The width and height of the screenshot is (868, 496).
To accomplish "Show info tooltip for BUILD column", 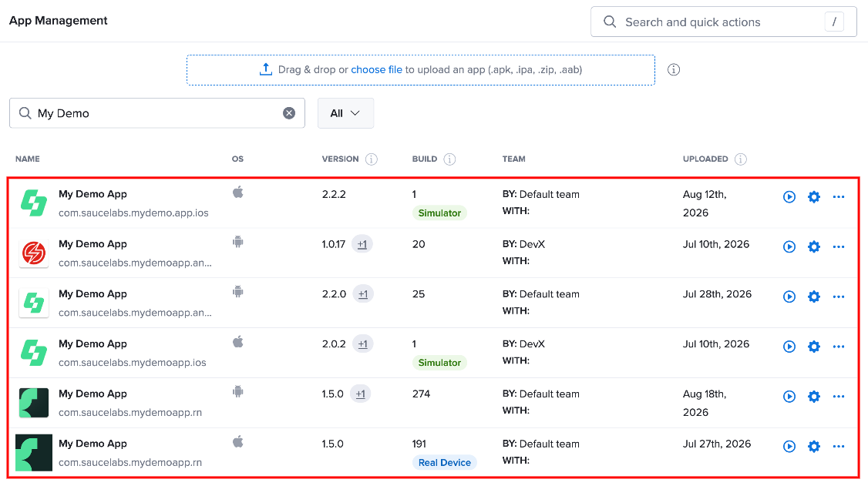I will 449,159.
